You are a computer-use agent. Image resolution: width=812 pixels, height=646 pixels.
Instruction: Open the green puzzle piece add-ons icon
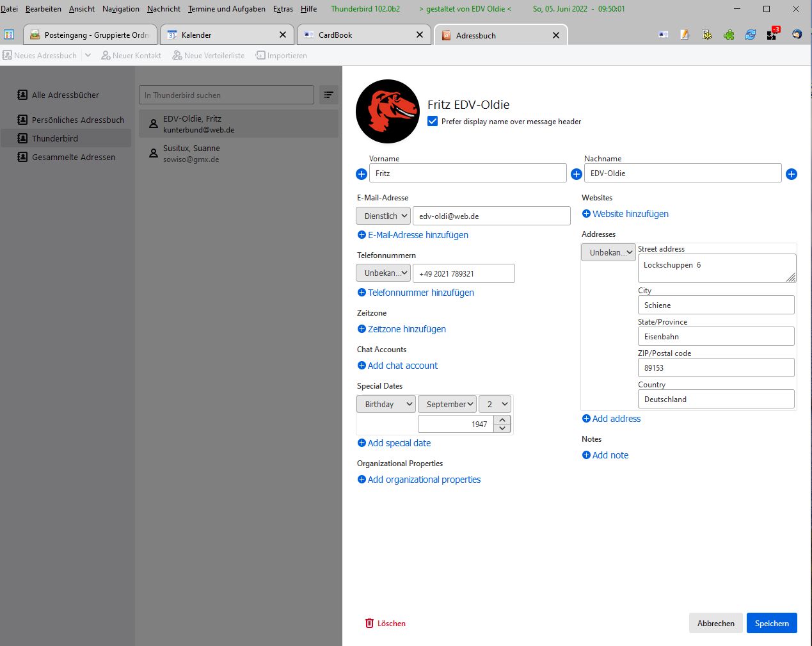729,35
